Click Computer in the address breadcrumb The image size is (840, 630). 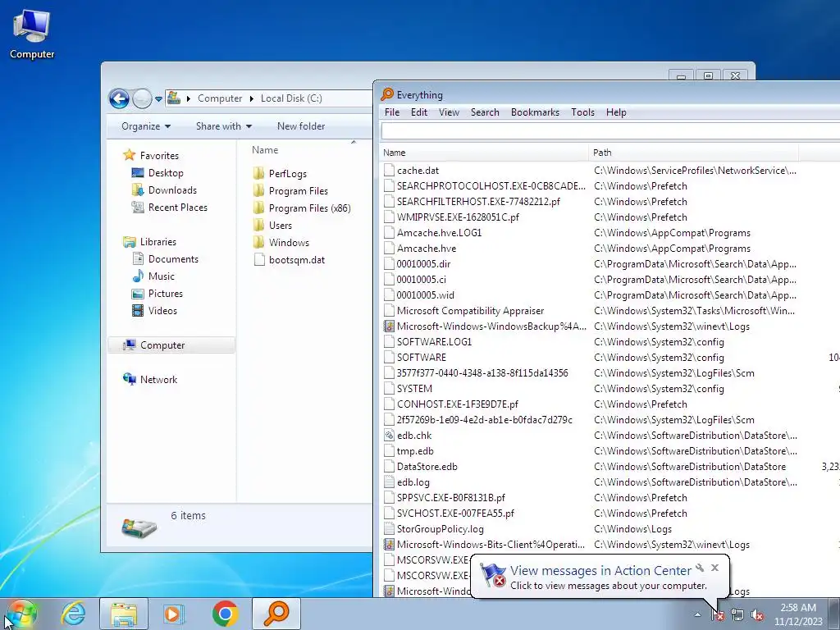click(x=220, y=98)
